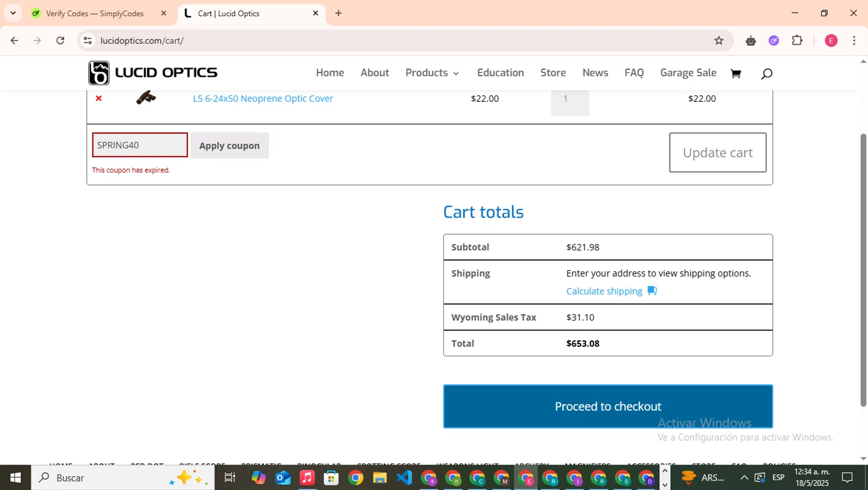Click the 'This coupon has expired.' message
This screenshot has width=868, height=490.
coord(131,170)
